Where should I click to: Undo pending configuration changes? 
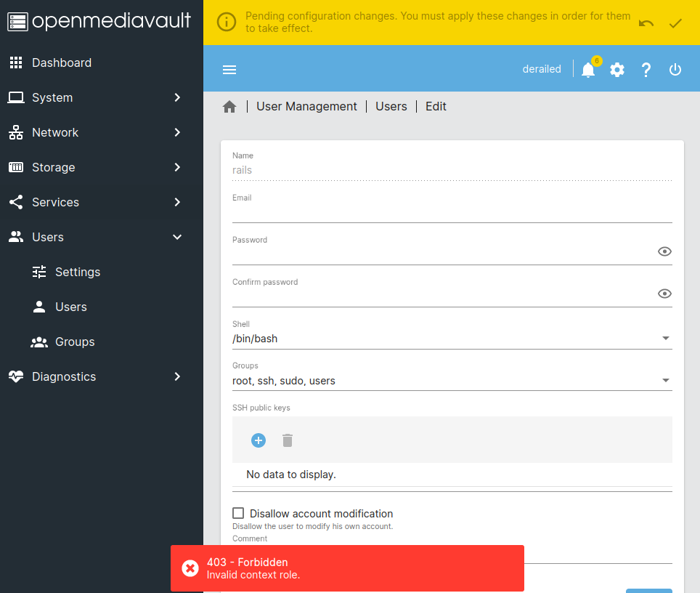click(646, 23)
